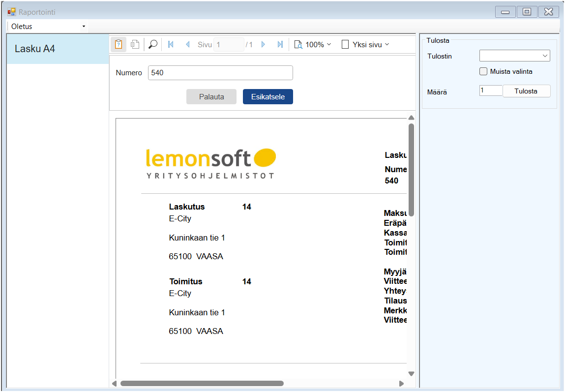Click the Numero input field
Screen dimensions: 565x392
pyautogui.click(x=220, y=73)
